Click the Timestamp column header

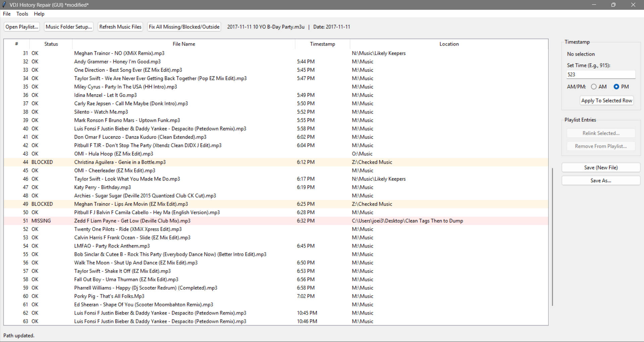pos(322,44)
